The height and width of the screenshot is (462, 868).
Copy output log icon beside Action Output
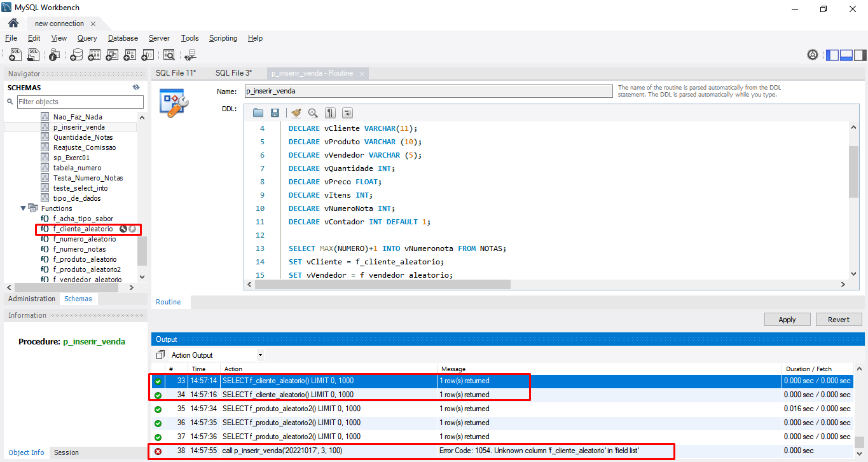tap(160, 355)
